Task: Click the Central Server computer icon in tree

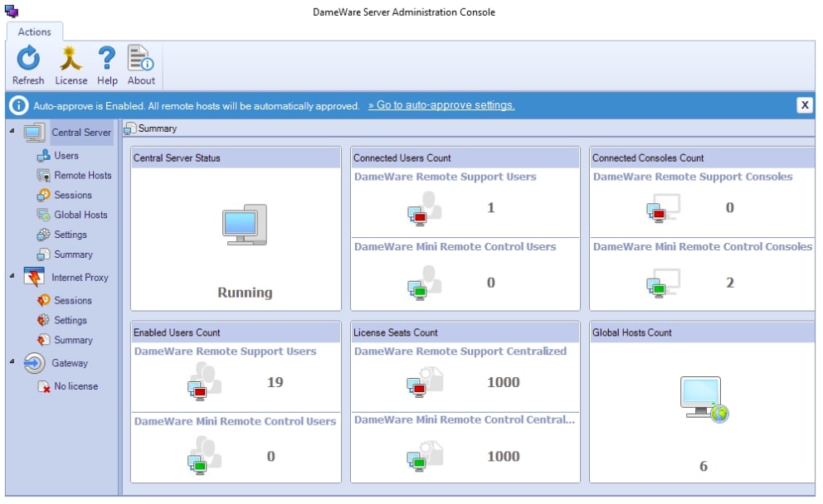Action: 35,133
